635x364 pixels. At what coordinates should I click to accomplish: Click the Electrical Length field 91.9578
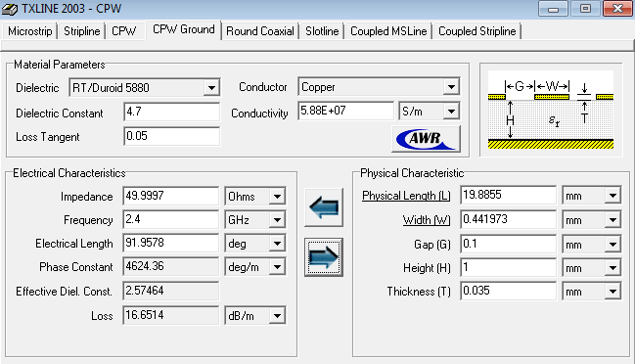click(171, 243)
